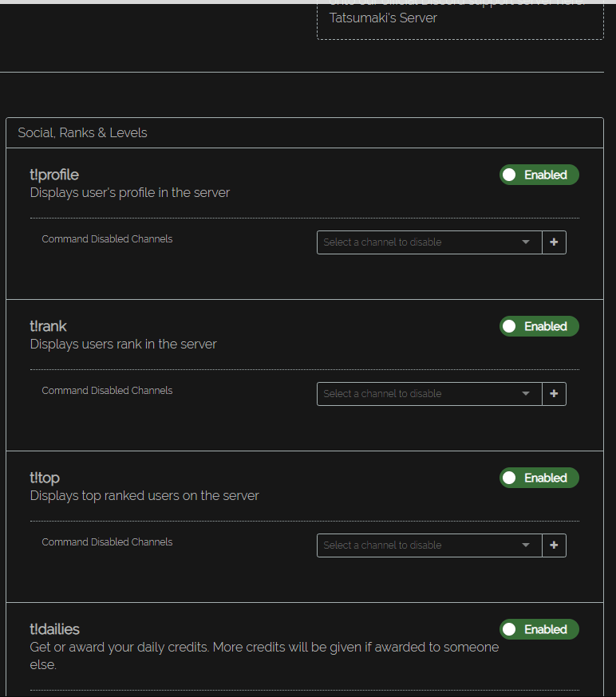This screenshot has width=616, height=697.
Task: Click plus button for t!rank disabled channels
Action: point(554,394)
